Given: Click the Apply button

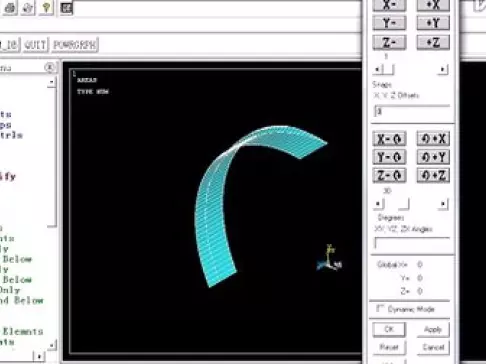Looking at the screenshot, I should [x=433, y=329].
